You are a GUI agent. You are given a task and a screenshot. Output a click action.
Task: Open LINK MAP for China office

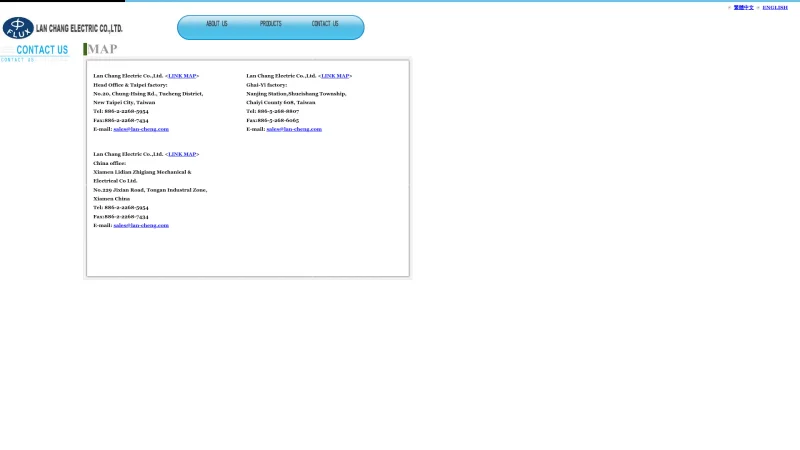coord(182,154)
